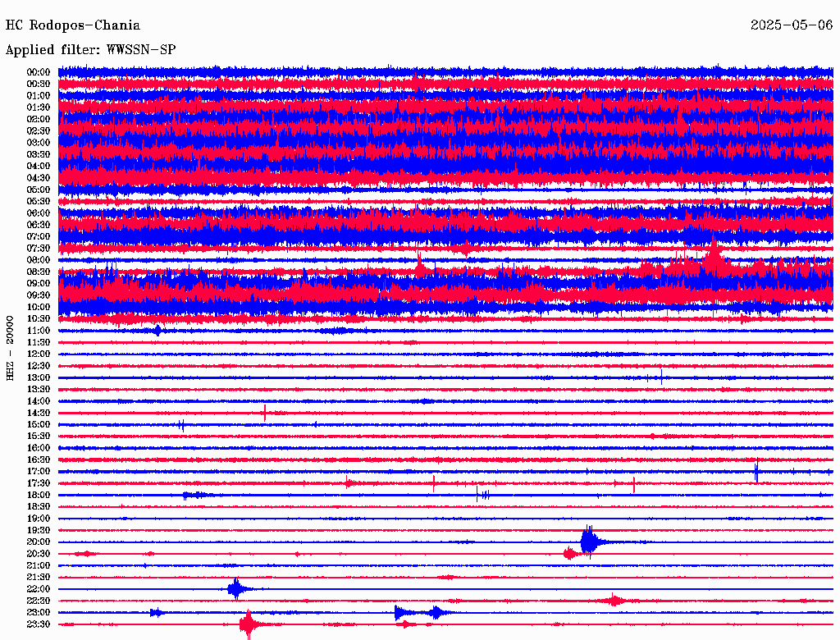Select the 19:00 time label
This screenshot has width=840, height=640.
coord(39,519)
